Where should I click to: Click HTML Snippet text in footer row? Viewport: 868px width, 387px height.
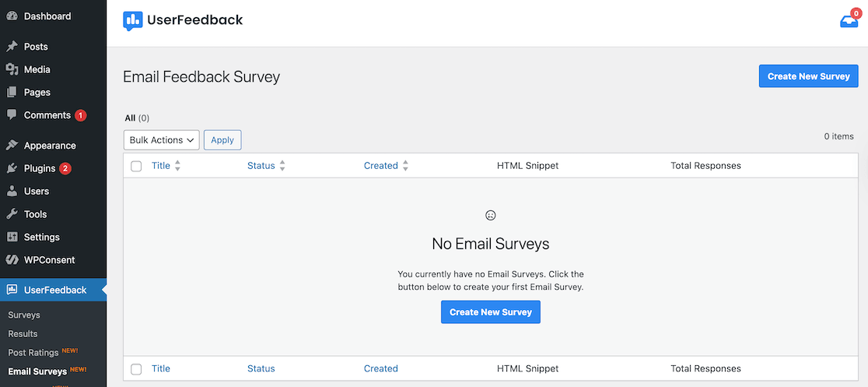point(527,369)
